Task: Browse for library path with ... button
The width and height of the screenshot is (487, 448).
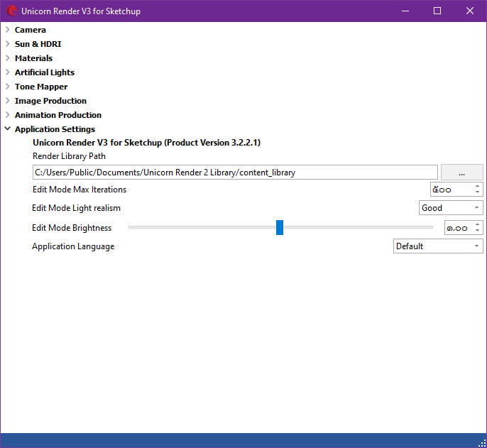Action: point(462,173)
